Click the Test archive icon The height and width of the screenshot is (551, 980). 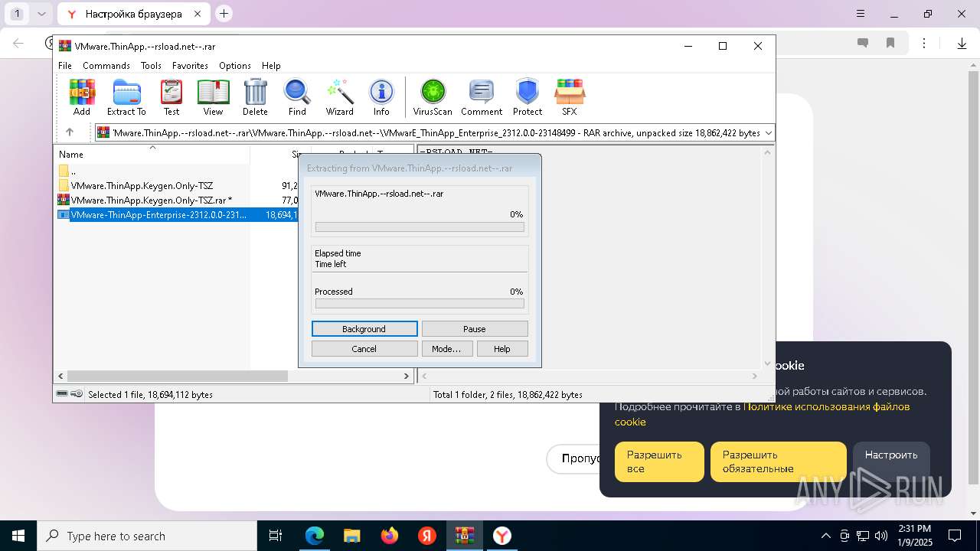point(171,97)
